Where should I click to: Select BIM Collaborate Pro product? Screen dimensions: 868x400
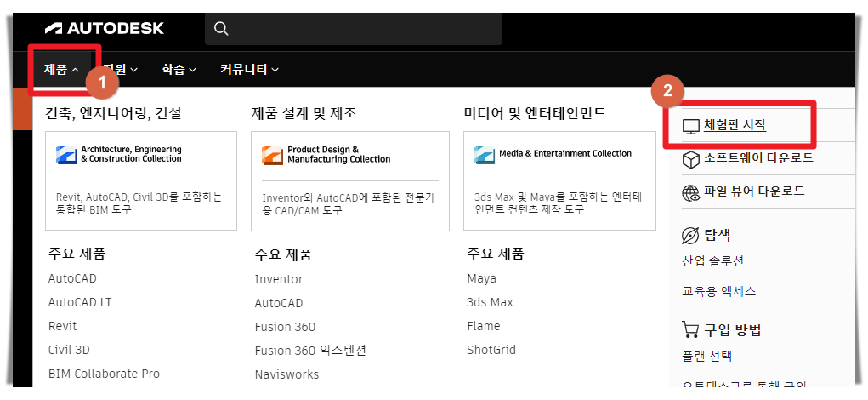pos(104,374)
